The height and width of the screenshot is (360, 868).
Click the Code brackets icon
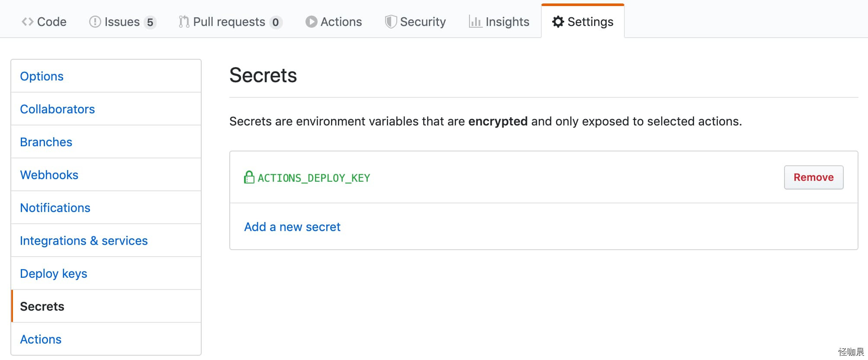coord(28,22)
